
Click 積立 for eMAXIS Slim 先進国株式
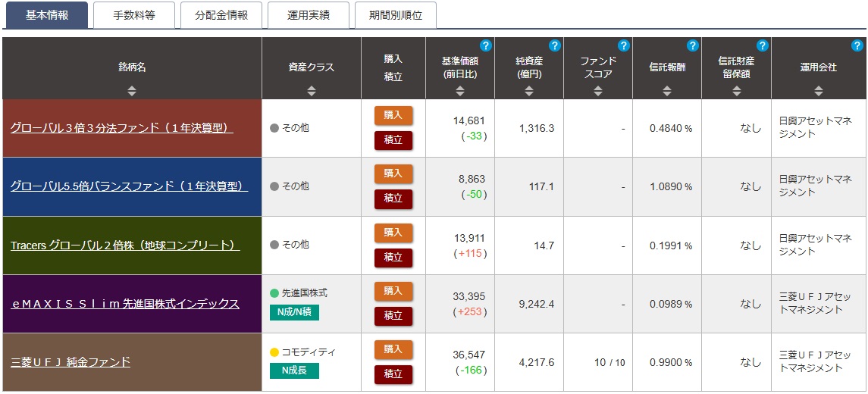(x=393, y=317)
